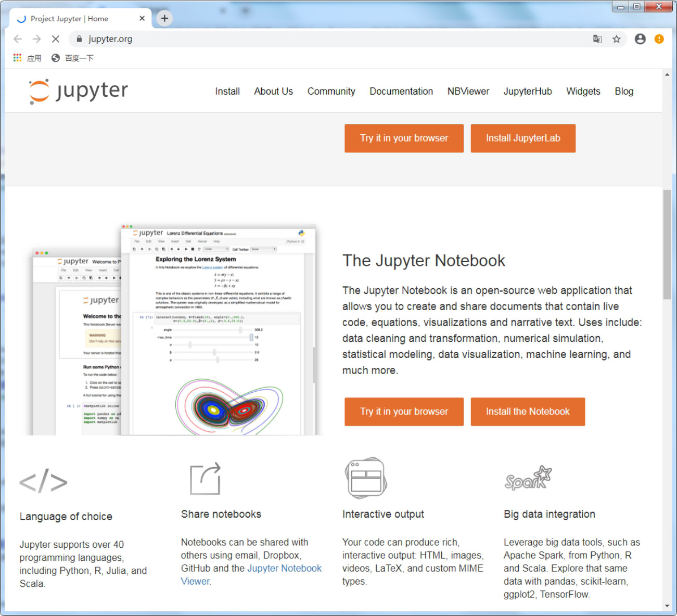Viewport: 677px width, 616px height.
Task: Stop page loading with the X button
Action: [56, 39]
